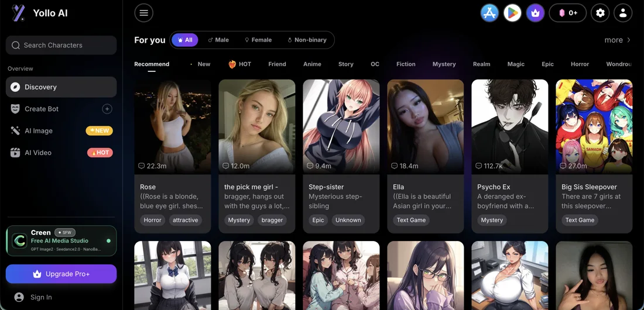Open the Google Play download icon
644x310 pixels.
pyautogui.click(x=512, y=13)
